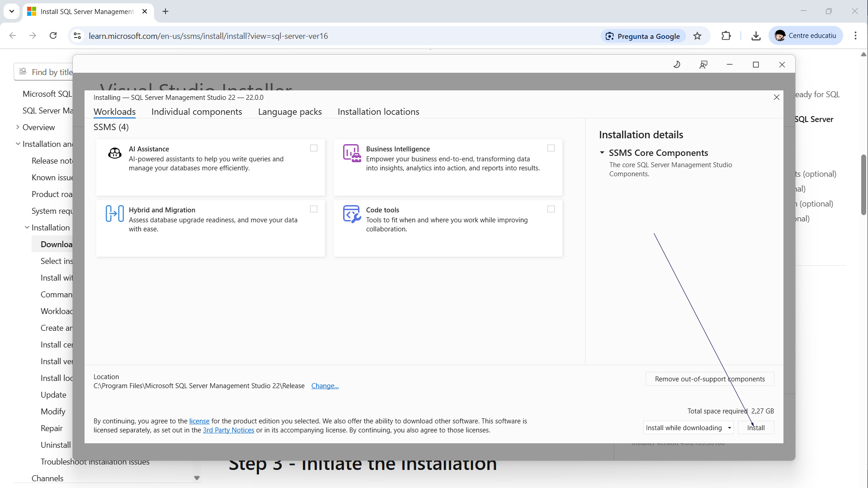Screen dimensions: 868x488
Task: Enable the AI Assistance workload checkbox
Action: [314, 148]
